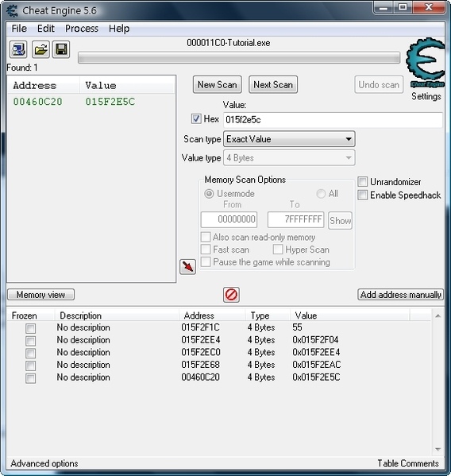This screenshot has height=476, width=451.
Task: Freeze the entry at address 015F2F1C
Action: pos(30,328)
